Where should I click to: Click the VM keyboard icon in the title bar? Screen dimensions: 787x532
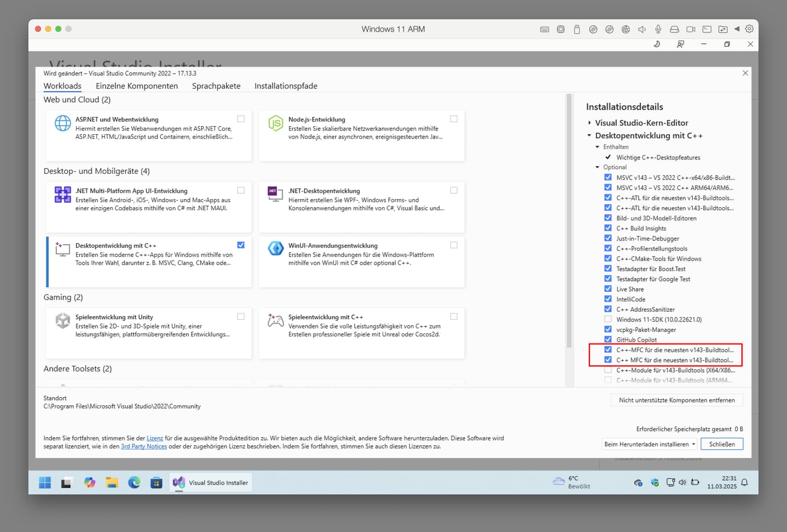(545, 29)
